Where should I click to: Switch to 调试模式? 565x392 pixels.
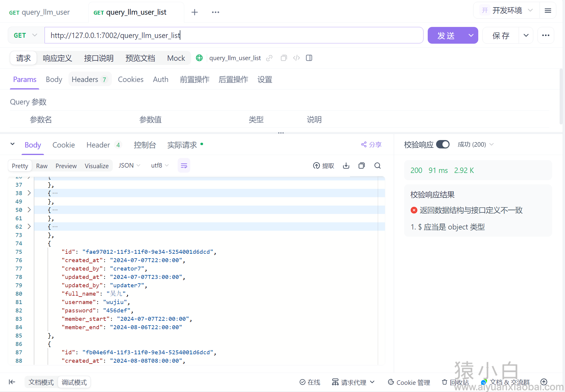tap(74, 382)
